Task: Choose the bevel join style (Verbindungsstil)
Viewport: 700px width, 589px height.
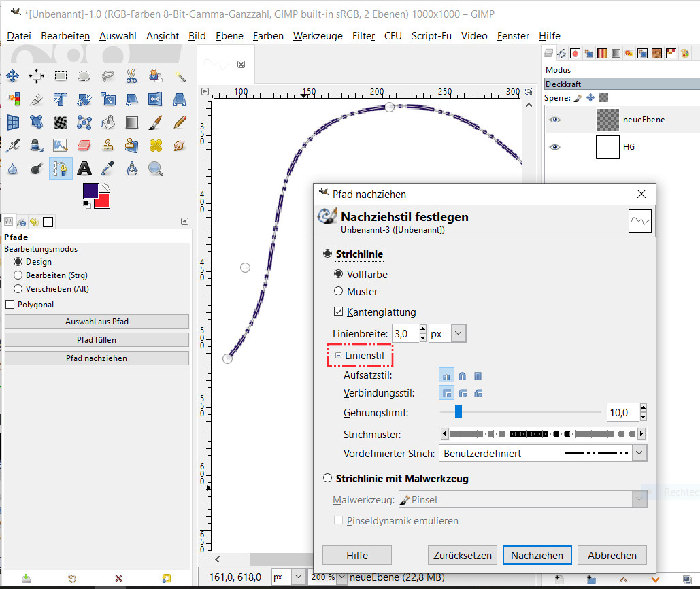Action: [478, 392]
